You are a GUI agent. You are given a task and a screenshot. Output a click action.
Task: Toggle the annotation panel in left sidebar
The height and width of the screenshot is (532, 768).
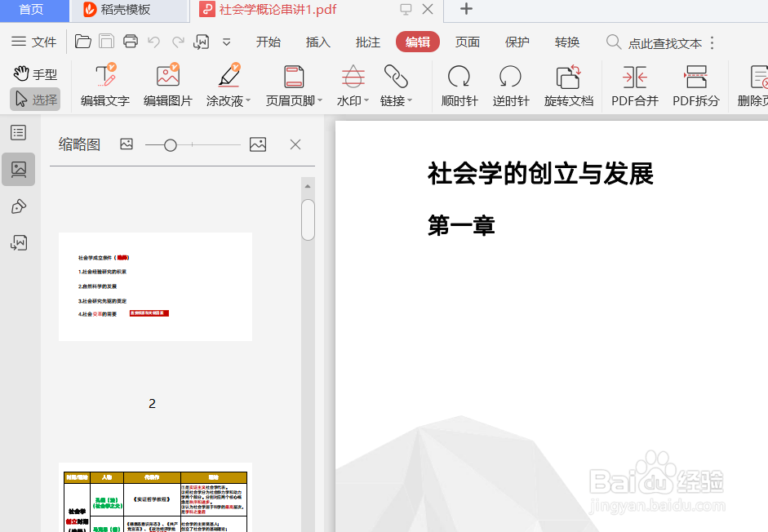(x=18, y=206)
